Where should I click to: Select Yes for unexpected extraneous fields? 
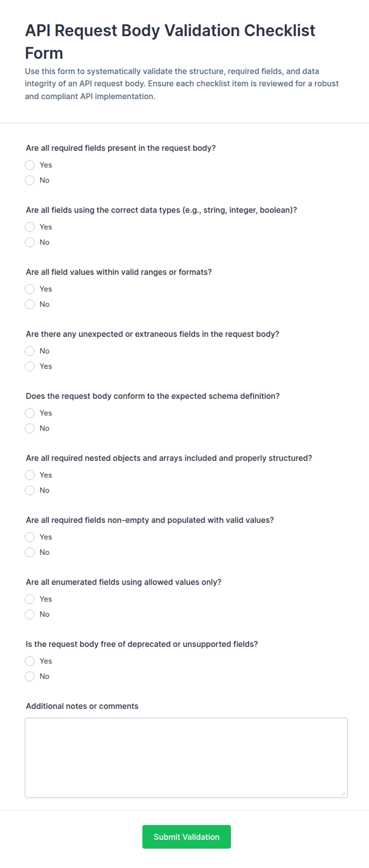point(30,366)
